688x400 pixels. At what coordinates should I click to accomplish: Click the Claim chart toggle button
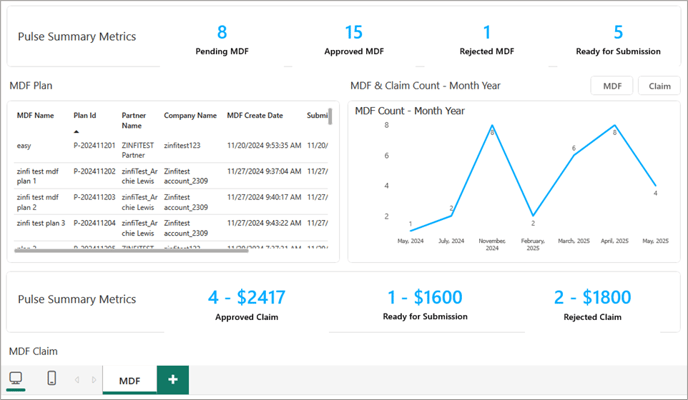659,86
